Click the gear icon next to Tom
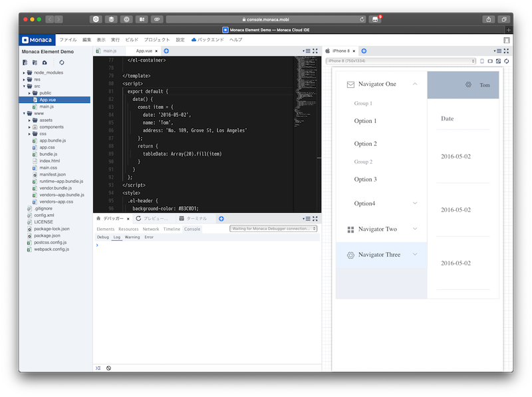Screen dimensions: 532x397 [468, 84]
